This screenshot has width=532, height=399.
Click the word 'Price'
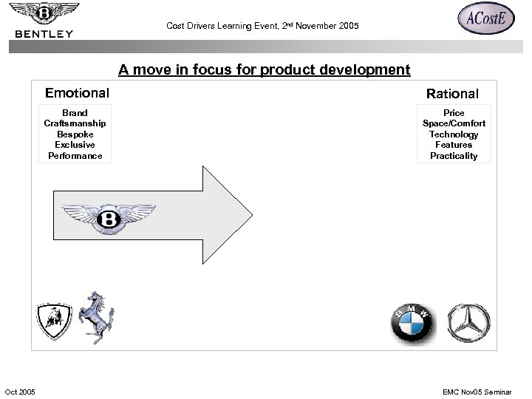[x=454, y=112]
